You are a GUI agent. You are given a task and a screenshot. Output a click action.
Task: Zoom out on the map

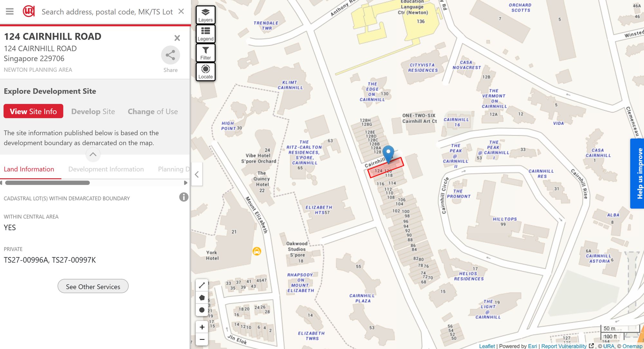202,339
